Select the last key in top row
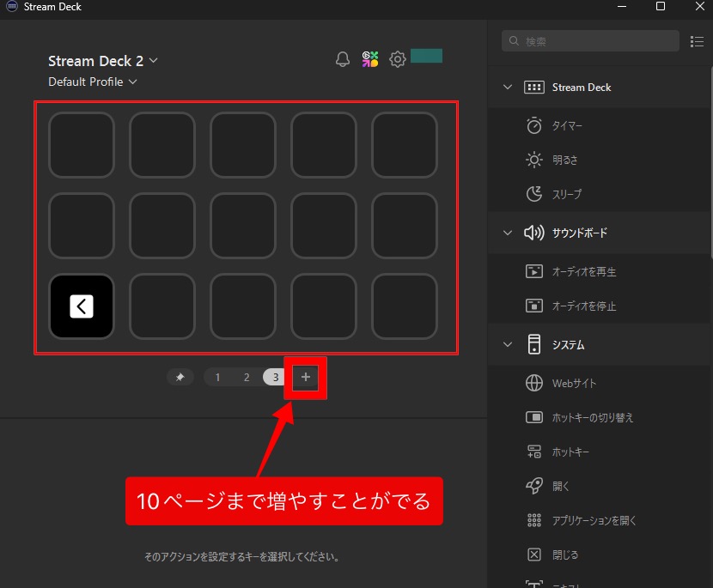Viewport: 713px width, 588px height. tap(405, 145)
